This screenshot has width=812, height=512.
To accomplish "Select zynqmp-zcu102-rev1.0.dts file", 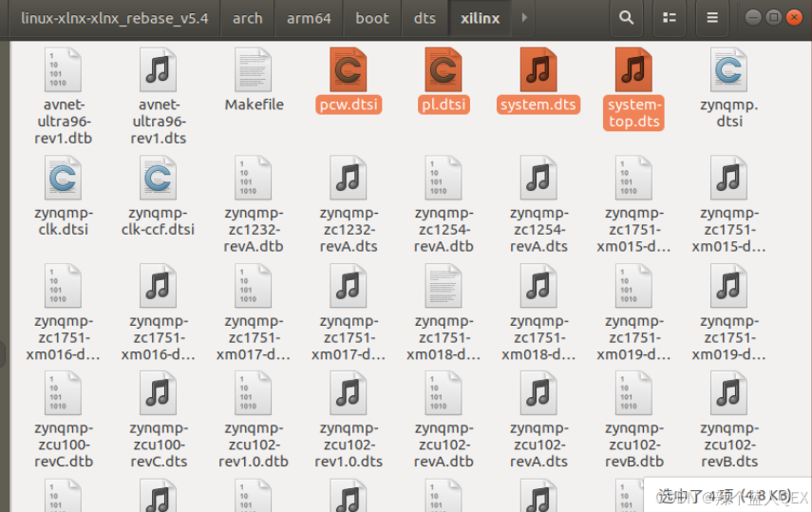I will [349, 420].
